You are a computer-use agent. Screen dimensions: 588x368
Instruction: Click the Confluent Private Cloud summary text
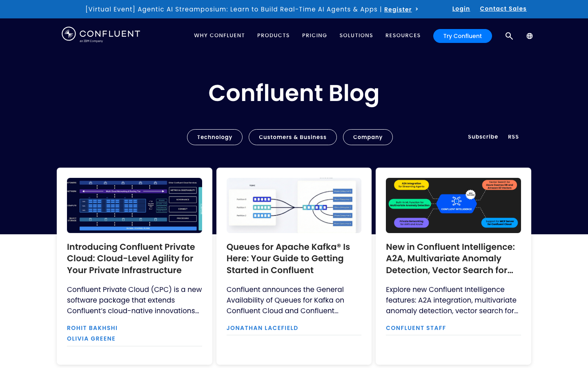(x=134, y=300)
